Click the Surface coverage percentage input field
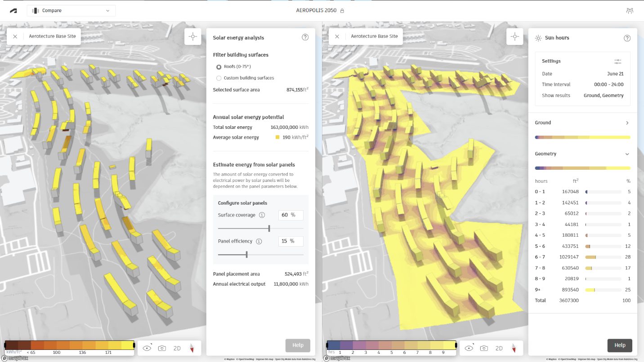644x362 pixels. (x=291, y=215)
